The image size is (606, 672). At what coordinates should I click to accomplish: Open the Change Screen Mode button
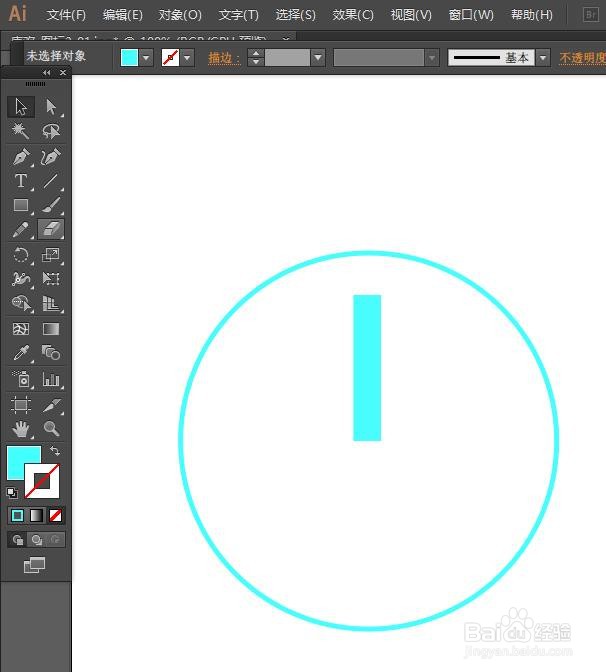pyautogui.click(x=34, y=565)
